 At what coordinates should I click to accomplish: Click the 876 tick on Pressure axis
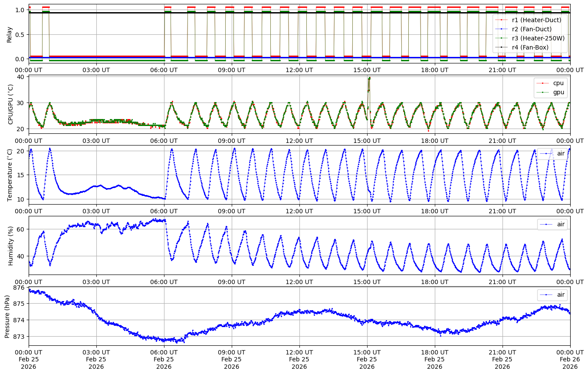tap(19, 288)
